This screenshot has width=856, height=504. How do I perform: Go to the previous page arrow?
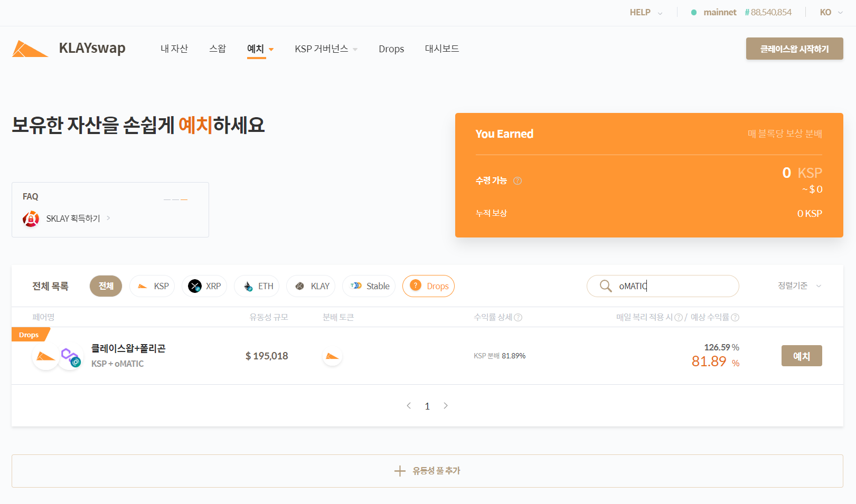(x=409, y=405)
